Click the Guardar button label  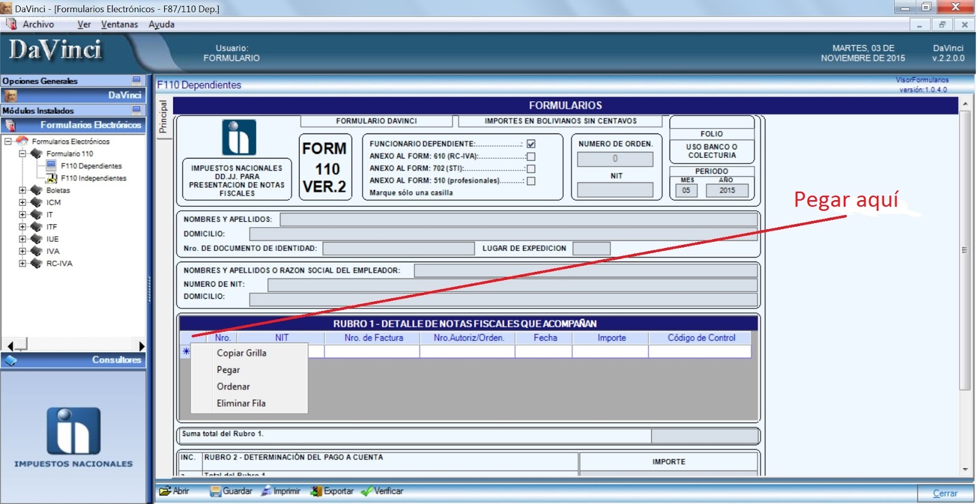(x=237, y=491)
